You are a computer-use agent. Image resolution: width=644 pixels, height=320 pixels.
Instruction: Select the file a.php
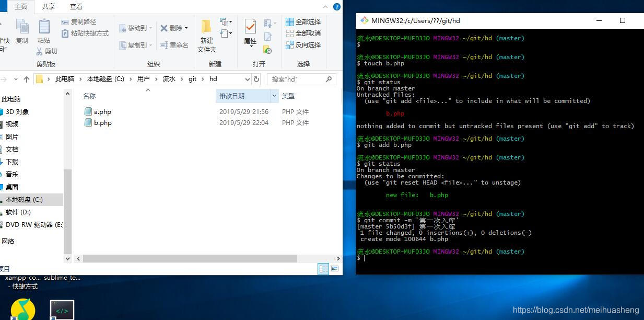pyautogui.click(x=97, y=111)
